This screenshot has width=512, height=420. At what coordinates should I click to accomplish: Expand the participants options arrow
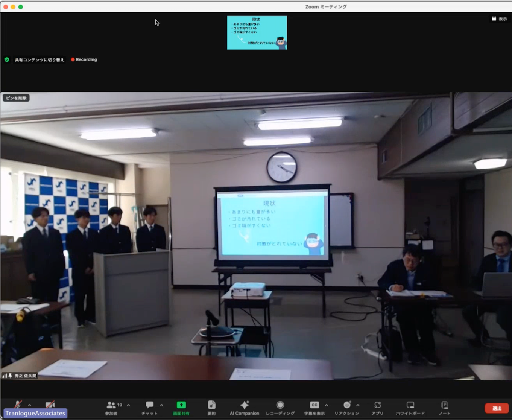[129, 405]
